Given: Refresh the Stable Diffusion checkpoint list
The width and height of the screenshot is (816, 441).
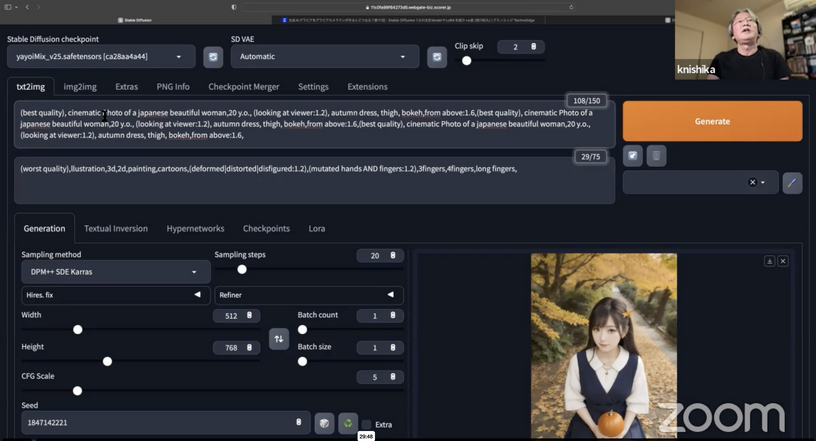Looking at the screenshot, I should pyautogui.click(x=213, y=57).
